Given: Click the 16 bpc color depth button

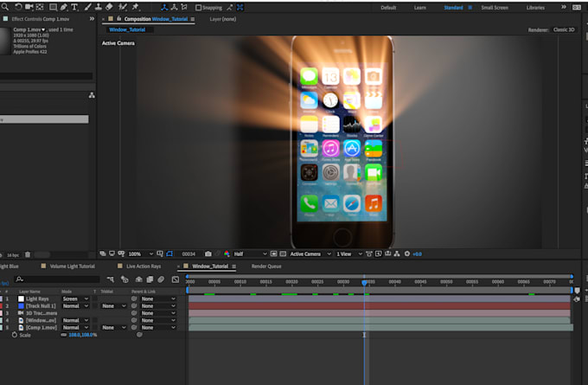Looking at the screenshot, I should point(13,255).
